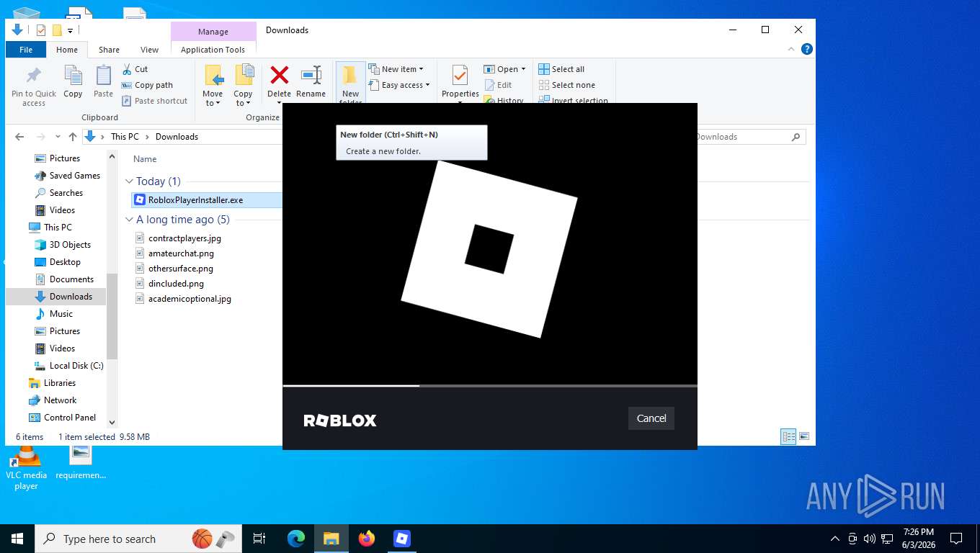
Task: Click the New folder icon
Action: 350,75
